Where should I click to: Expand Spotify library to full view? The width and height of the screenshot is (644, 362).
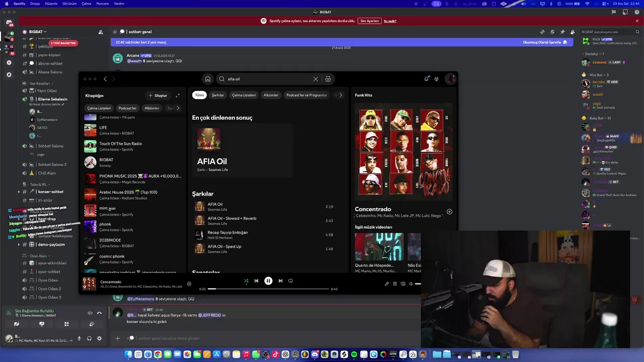point(177,96)
